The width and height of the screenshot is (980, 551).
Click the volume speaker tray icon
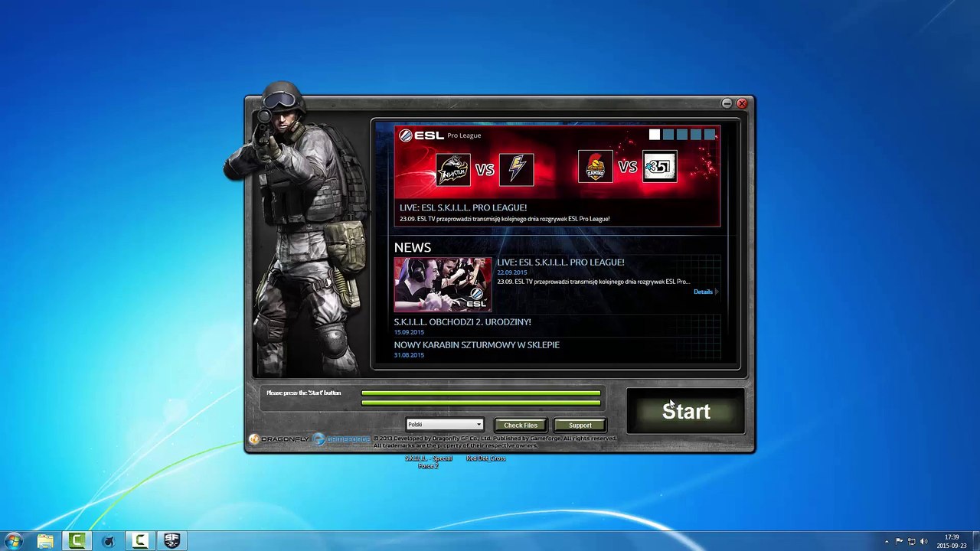(x=923, y=541)
